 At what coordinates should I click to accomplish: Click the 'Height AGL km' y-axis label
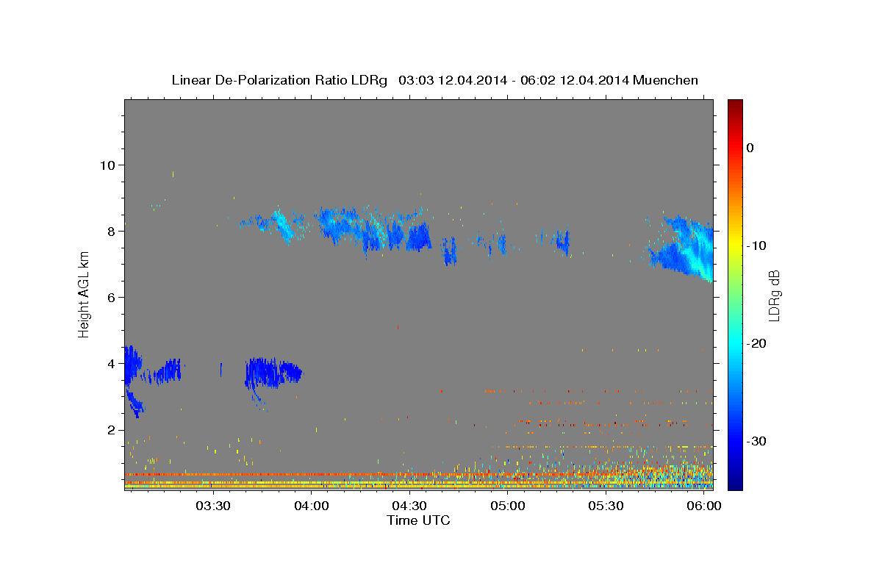tap(84, 294)
